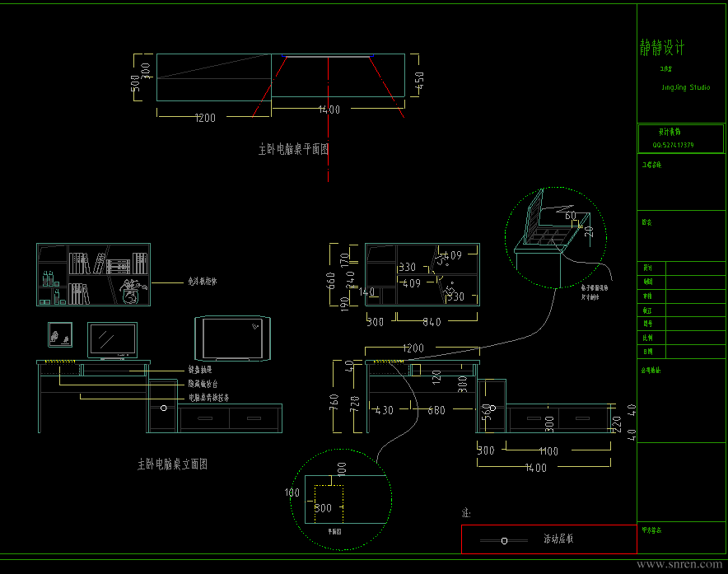728x574 pixels.
Task: Pick the 20 dimension in makeup box detail
Action: (x=589, y=231)
